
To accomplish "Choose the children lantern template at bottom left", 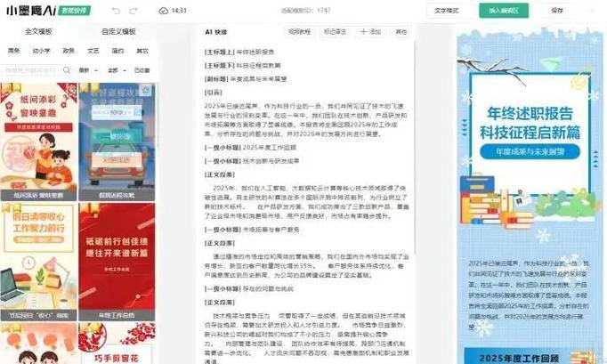I will tap(38, 344).
